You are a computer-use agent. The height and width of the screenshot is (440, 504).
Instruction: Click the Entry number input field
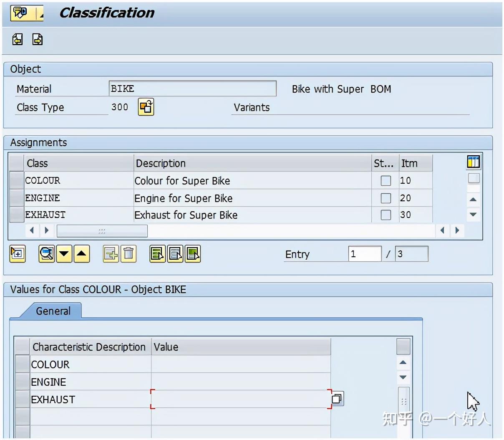pos(365,254)
